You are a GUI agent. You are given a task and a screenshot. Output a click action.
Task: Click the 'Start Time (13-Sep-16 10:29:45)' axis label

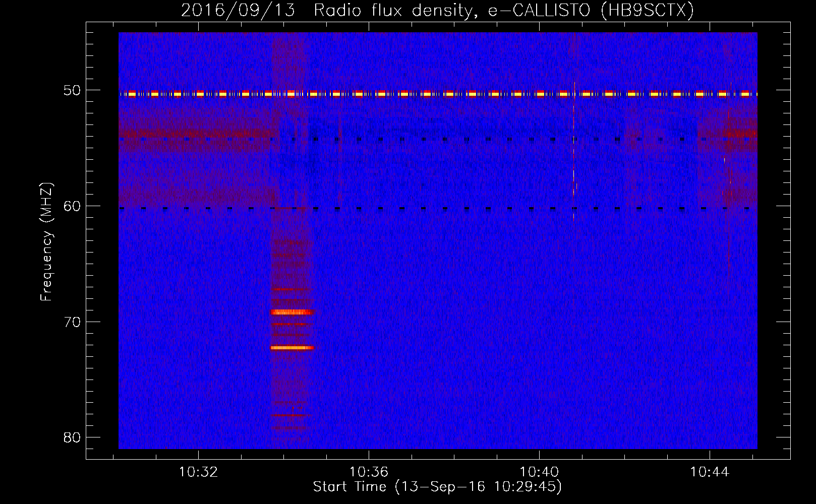[437, 487]
